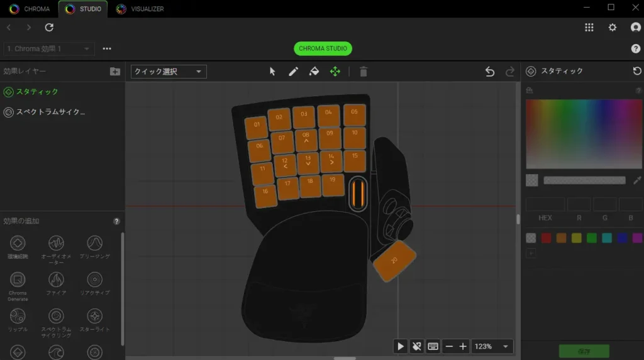Add the Breathing (ブリージング) effect
This screenshot has width=644, height=360.
94,247
